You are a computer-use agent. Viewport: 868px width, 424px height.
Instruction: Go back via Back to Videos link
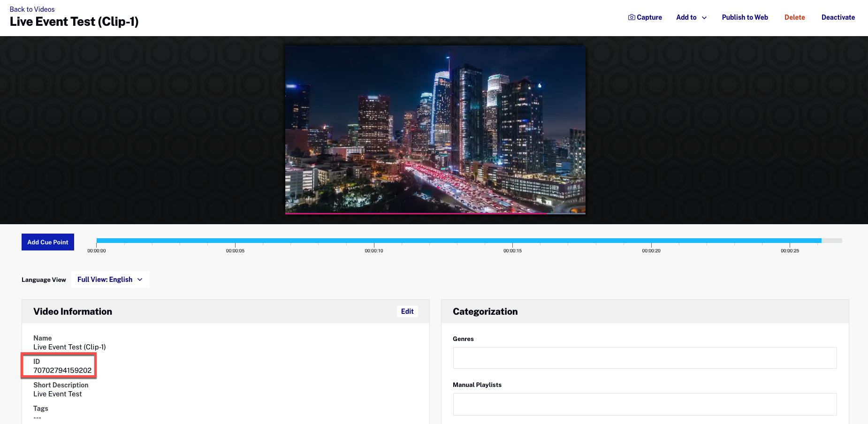pos(32,9)
